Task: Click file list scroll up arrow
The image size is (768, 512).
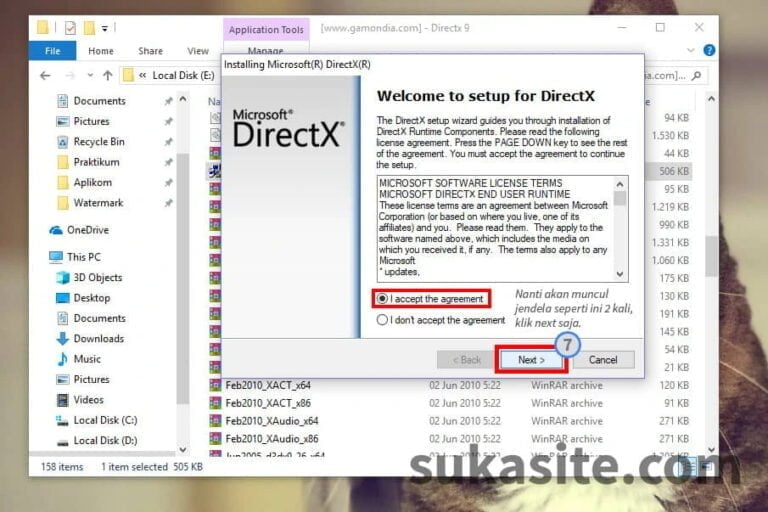Action: pos(711,99)
